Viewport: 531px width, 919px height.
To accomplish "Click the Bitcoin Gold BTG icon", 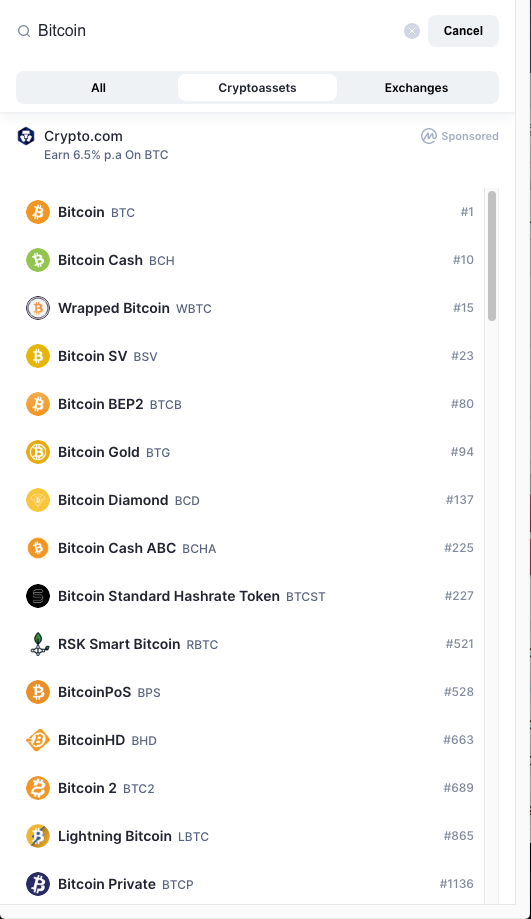I will tap(38, 452).
